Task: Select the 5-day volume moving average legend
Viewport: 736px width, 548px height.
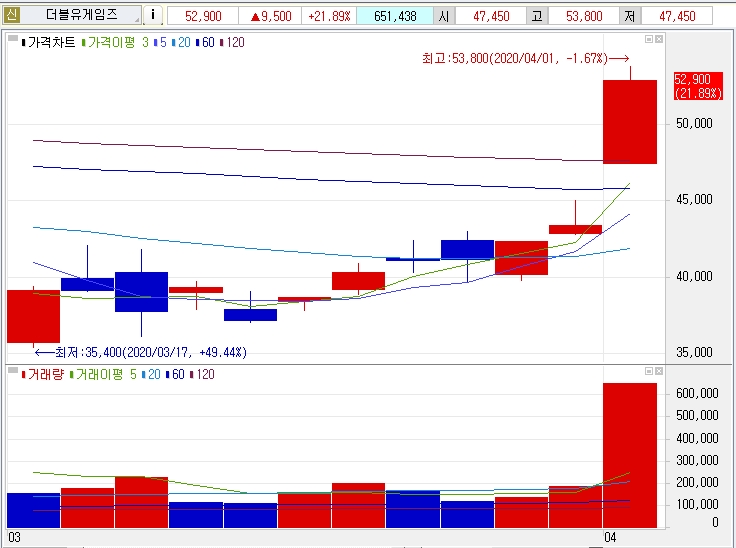Action: 133,374
